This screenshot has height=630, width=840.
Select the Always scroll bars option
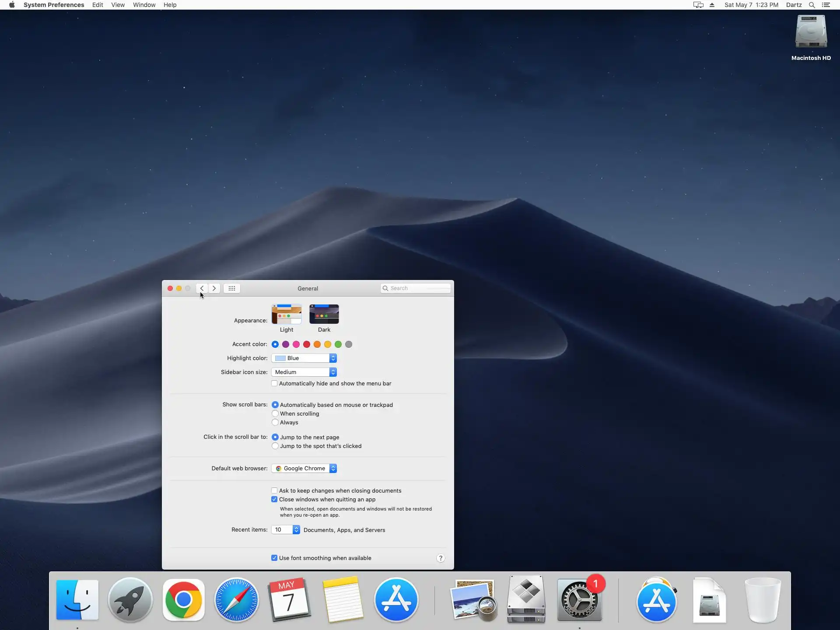point(275,423)
